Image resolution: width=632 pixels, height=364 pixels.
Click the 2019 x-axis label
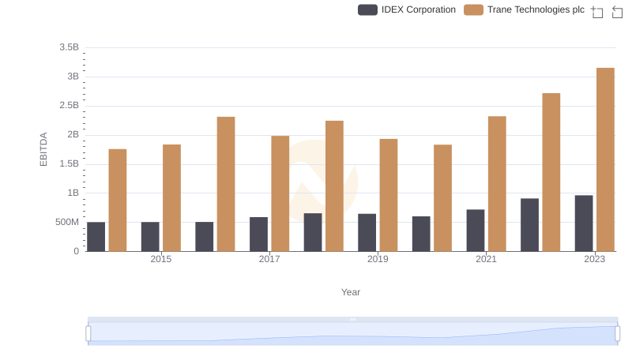pos(378,259)
